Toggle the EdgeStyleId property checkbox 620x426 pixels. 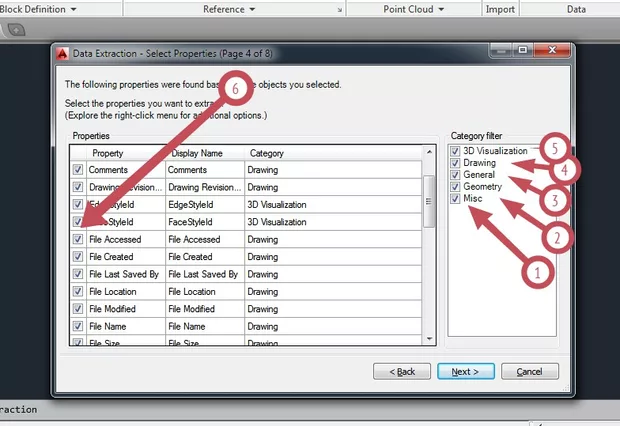point(78,204)
